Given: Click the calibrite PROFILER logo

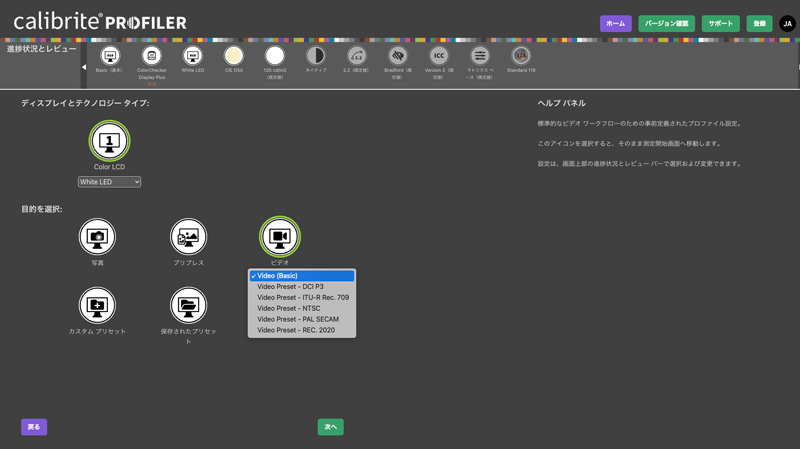Looking at the screenshot, I should pos(100,22).
